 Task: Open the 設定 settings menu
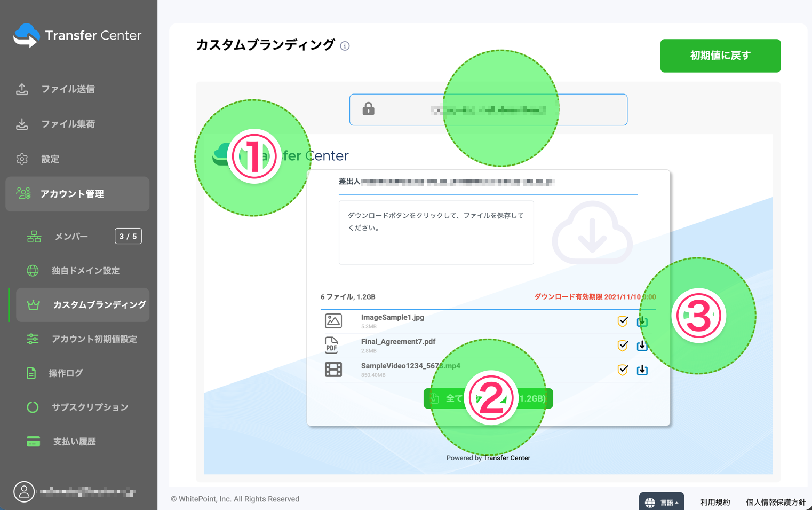click(50, 159)
